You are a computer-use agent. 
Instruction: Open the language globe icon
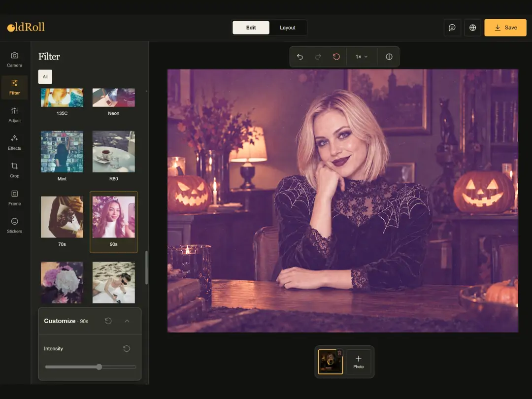tap(472, 28)
